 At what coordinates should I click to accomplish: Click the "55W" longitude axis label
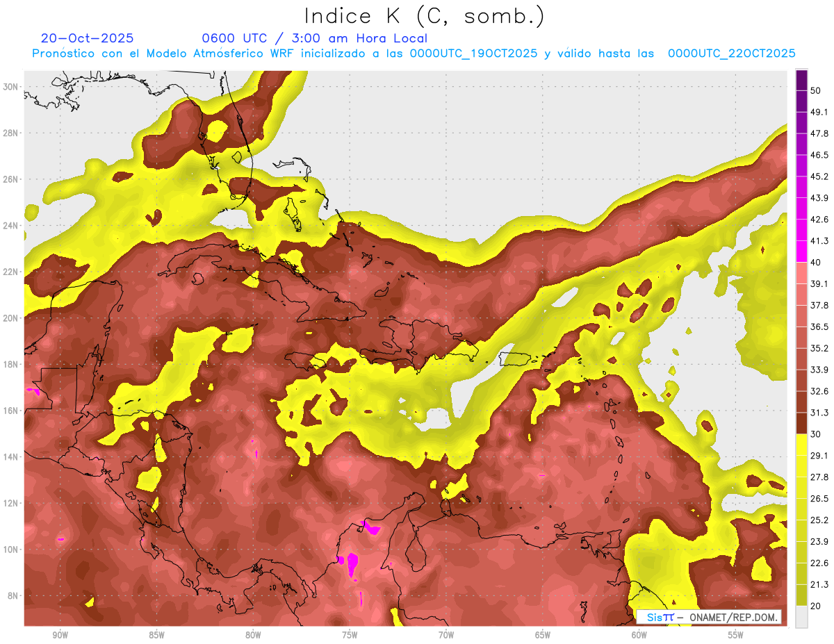[x=736, y=635]
